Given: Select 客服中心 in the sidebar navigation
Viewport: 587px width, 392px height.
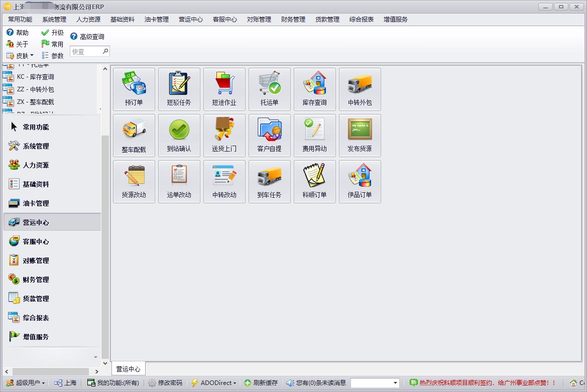Looking at the screenshot, I should pos(36,241).
